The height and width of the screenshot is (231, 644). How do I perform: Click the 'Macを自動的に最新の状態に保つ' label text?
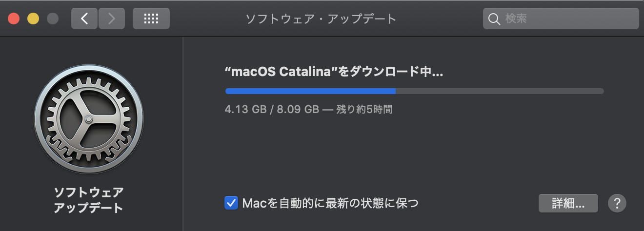point(330,203)
